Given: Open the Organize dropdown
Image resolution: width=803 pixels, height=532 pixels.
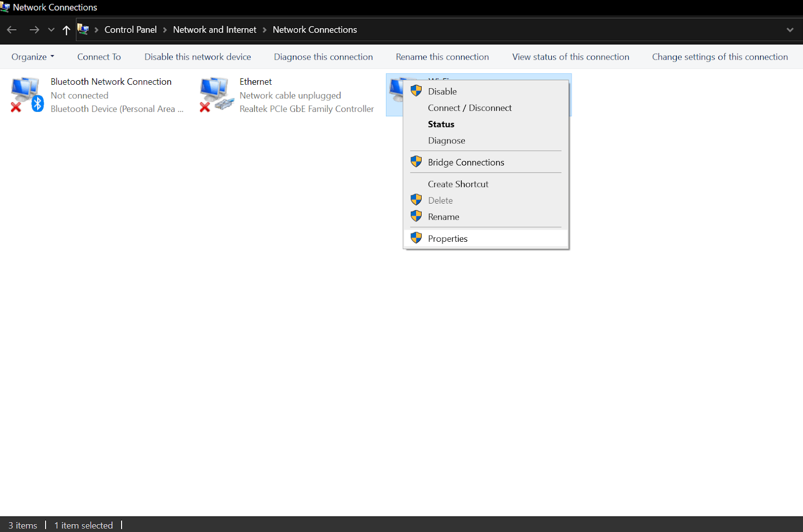Looking at the screenshot, I should pos(32,57).
